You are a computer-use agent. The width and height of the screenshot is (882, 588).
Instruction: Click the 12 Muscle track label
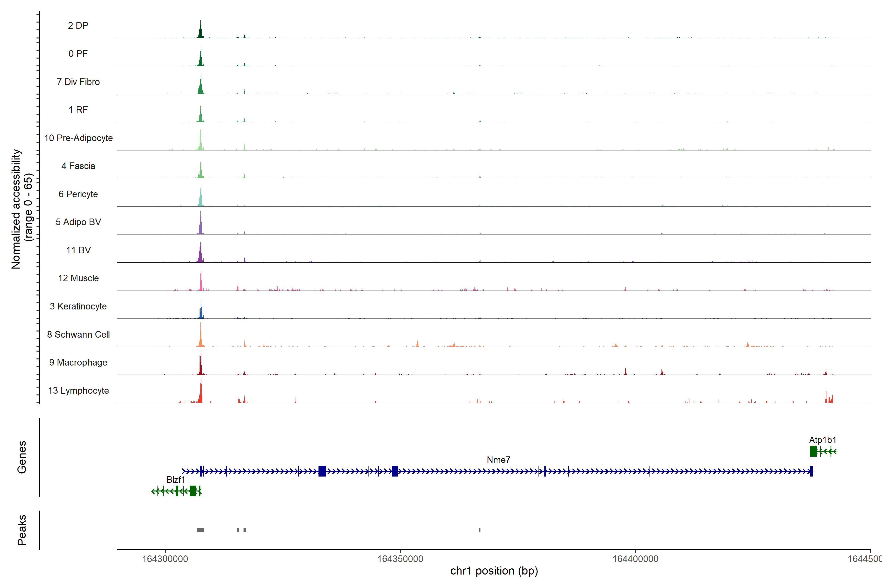point(78,278)
